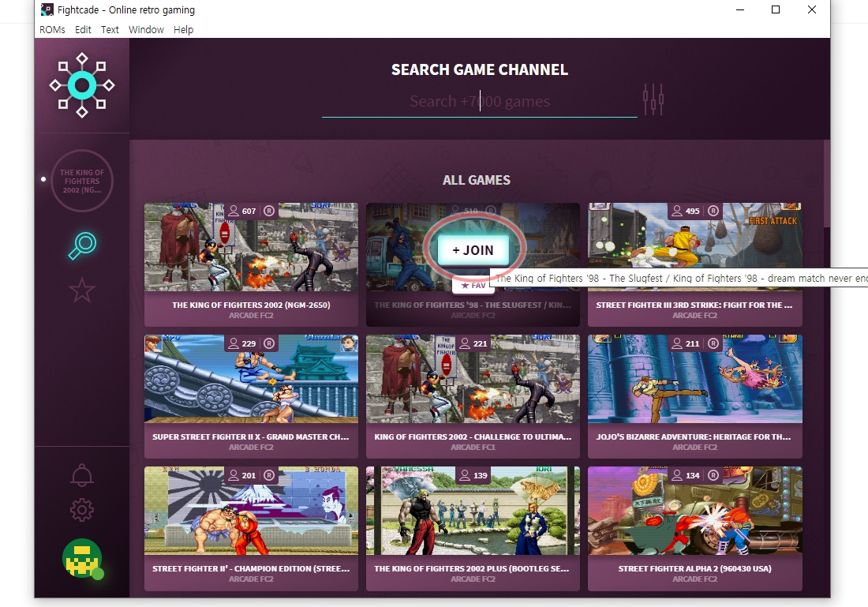Click ARCADE FC1 label under King of Fighters 2002 Challenge
The image size is (868, 607).
pos(473,447)
